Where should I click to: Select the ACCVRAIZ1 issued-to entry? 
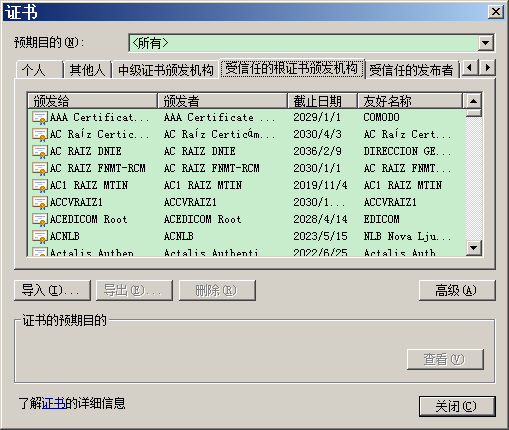(76, 203)
